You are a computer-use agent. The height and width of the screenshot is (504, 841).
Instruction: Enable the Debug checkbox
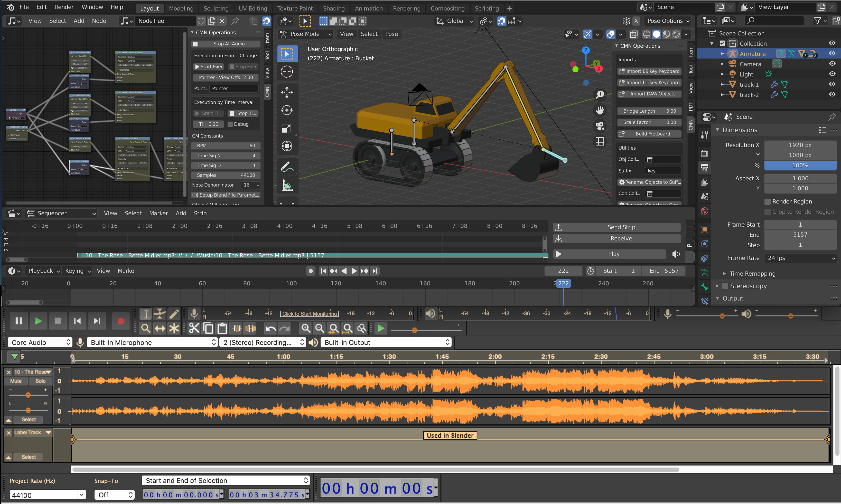[x=230, y=124]
